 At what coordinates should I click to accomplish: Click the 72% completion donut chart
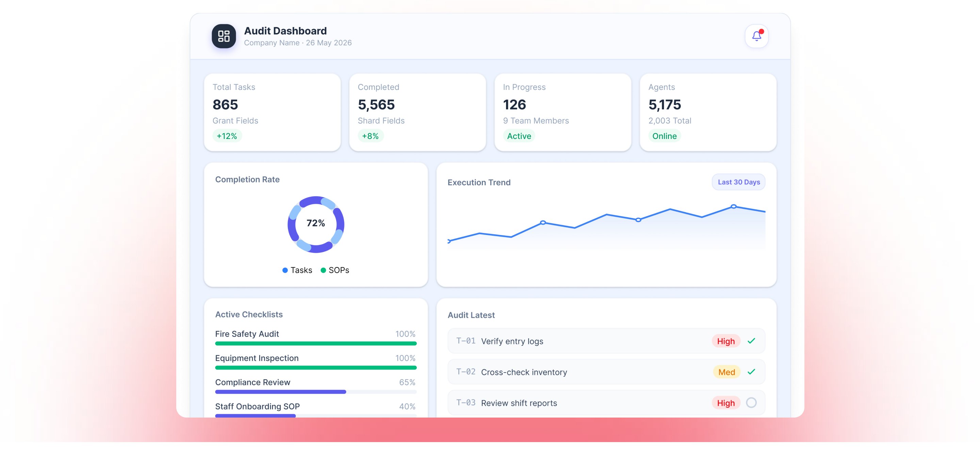(x=316, y=224)
